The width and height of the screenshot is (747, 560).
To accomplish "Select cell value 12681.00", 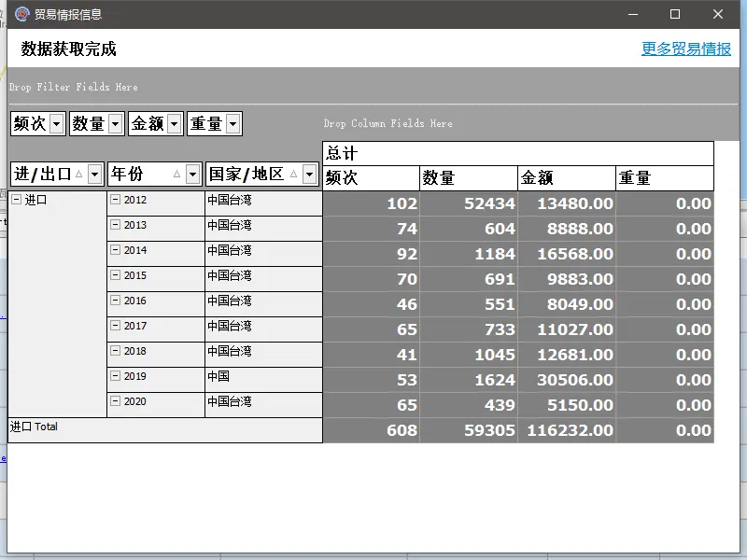I will (567, 356).
